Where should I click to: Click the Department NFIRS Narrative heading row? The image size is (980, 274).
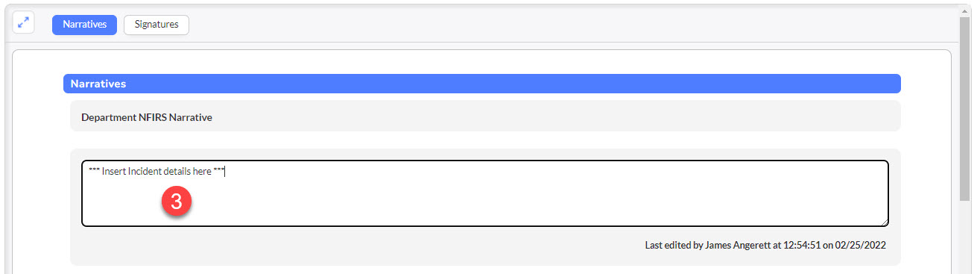pos(485,116)
